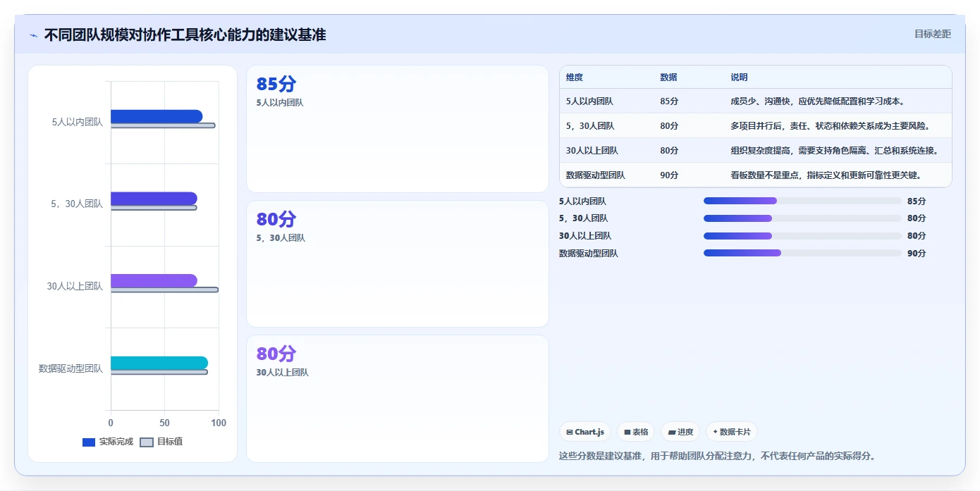
Task: Select the 30人以上团队 cell in the table
Action: (592, 151)
